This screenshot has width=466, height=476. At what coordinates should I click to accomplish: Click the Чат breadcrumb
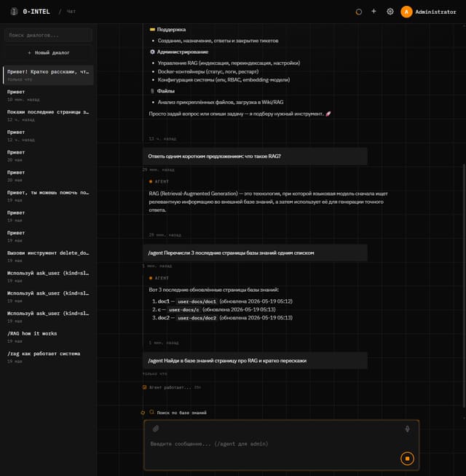click(x=71, y=12)
